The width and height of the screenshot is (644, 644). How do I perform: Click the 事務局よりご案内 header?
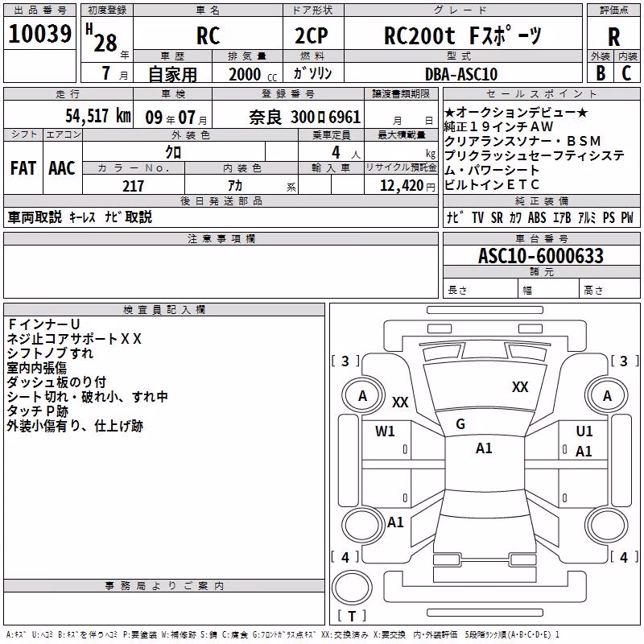coord(164,586)
